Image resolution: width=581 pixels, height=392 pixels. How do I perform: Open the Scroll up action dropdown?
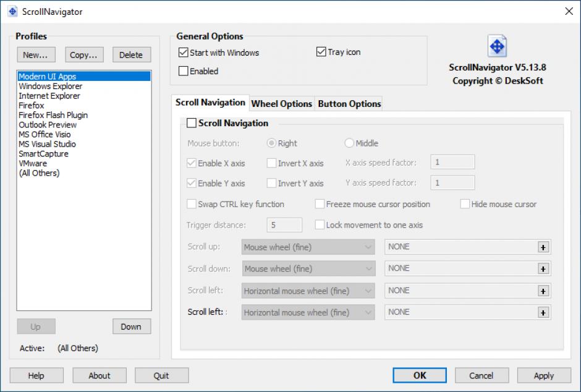(x=308, y=247)
